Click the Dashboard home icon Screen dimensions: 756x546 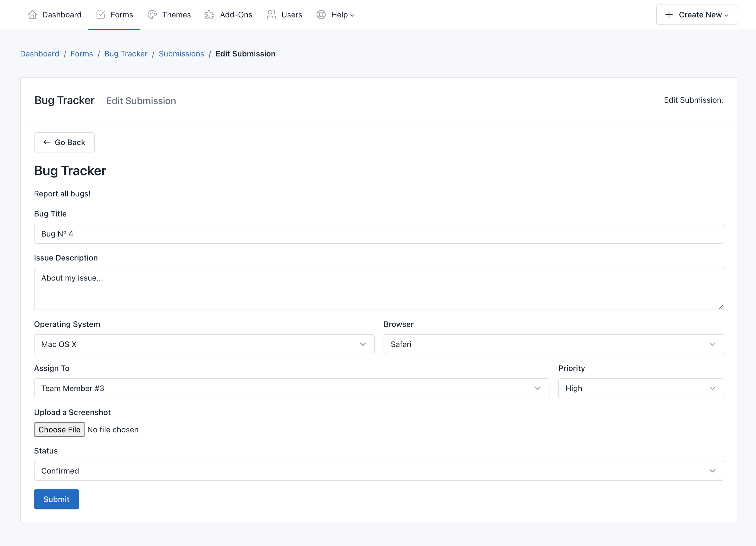[x=32, y=15]
